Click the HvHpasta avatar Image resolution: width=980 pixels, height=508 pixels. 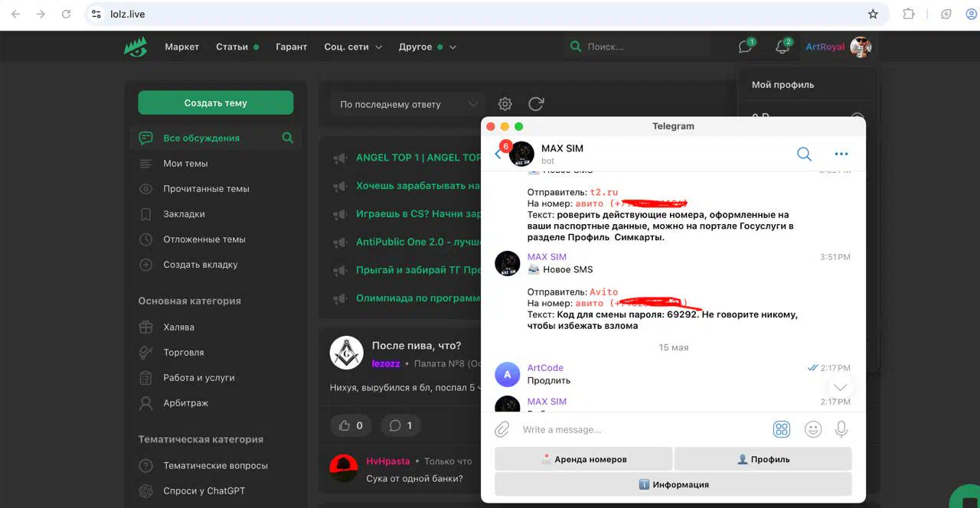(345, 468)
